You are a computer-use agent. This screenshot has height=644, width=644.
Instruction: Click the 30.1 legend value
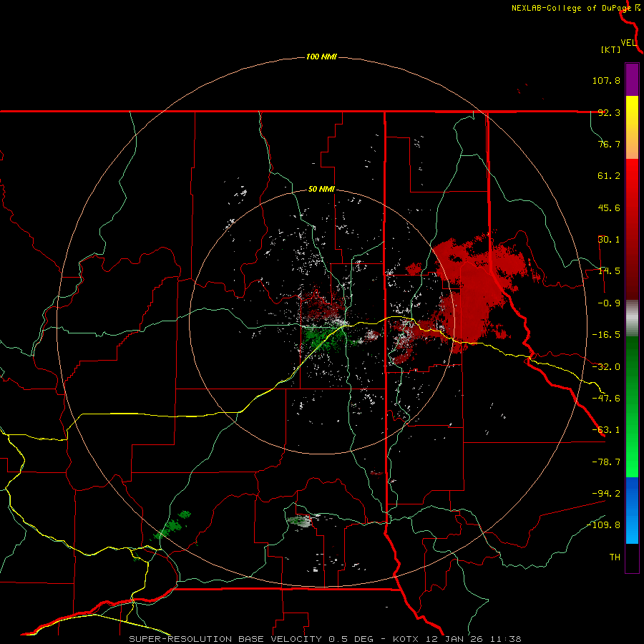click(609, 240)
